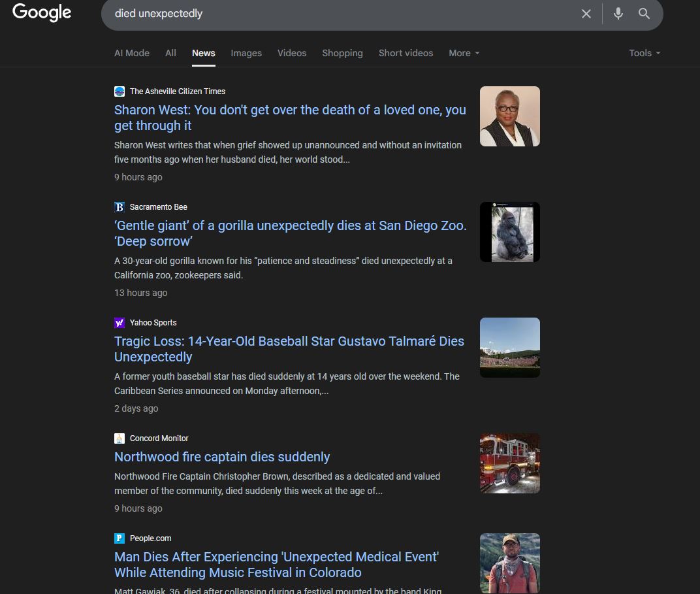Open the Sharon West grief article headline
This screenshot has width=700, height=594.
290,118
